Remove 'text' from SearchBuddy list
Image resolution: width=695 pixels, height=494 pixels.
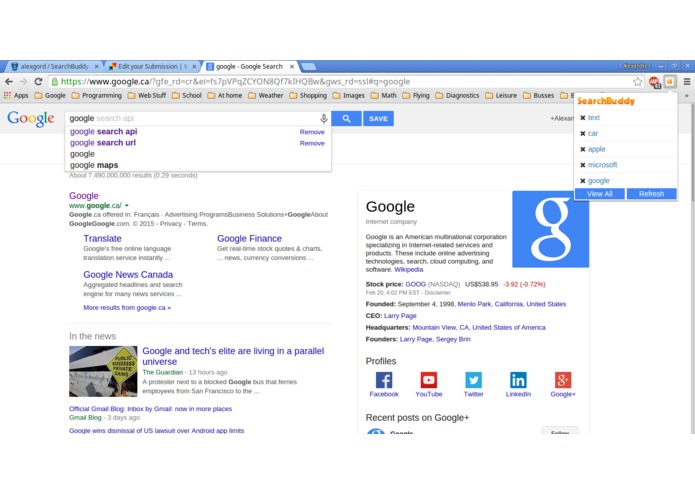coord(582,118)
